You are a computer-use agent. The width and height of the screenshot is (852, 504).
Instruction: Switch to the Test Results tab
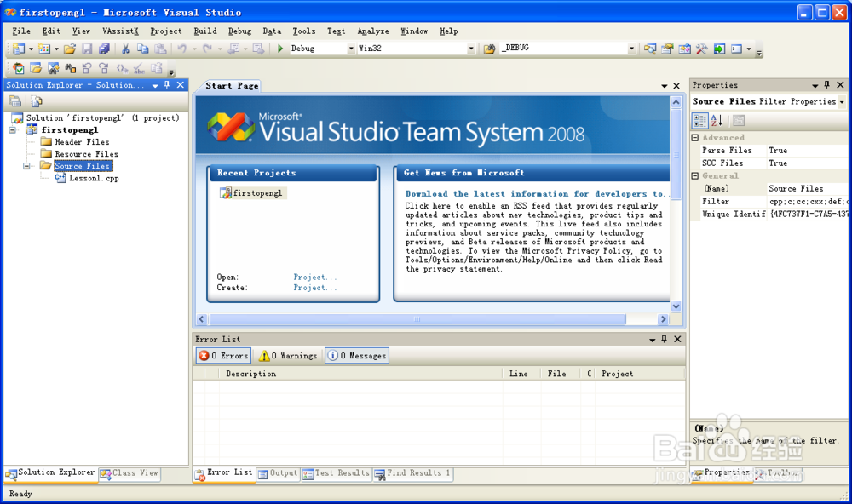point(336,473)
